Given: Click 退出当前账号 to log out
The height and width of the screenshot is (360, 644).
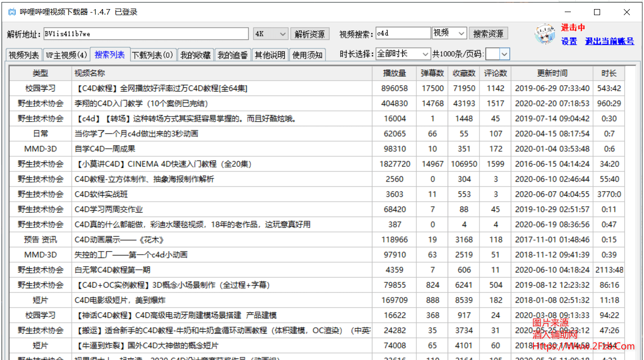Looking at the screenshot, I should (609, 41).
